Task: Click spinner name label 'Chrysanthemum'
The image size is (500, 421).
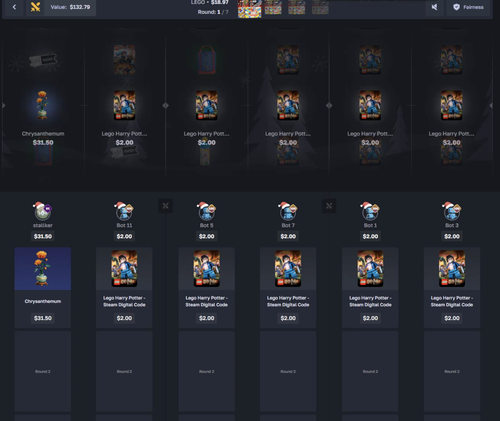Action: (x=43, y=134)
